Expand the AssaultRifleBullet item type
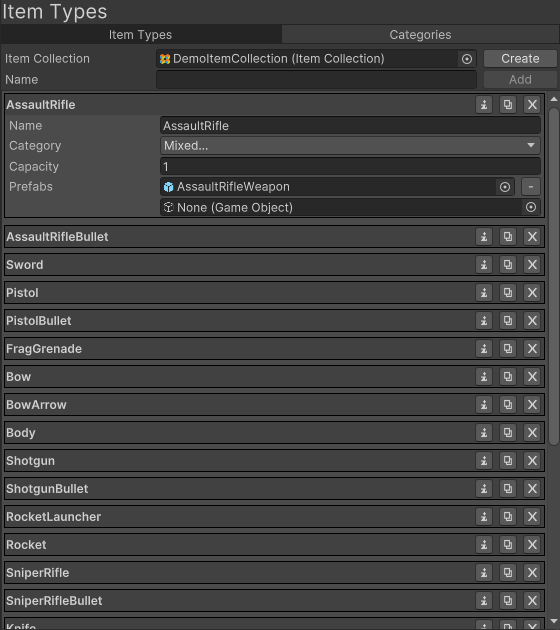The image size is (560, 630). click(240, 237)
